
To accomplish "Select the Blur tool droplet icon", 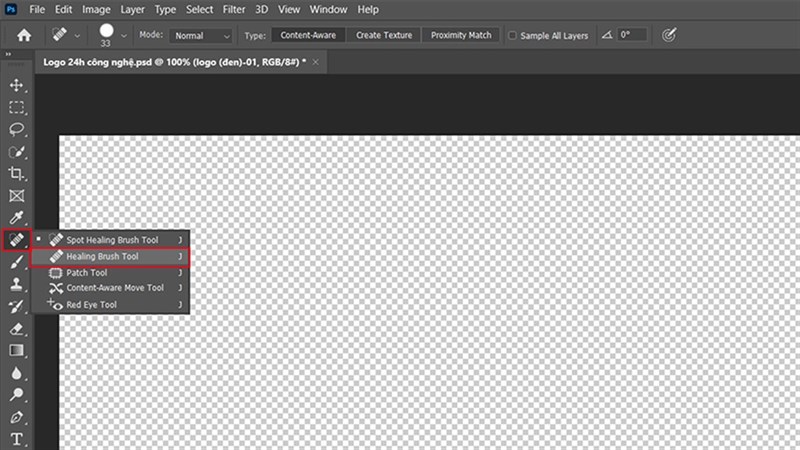I will pyautogui.click(x=16, y=373).
